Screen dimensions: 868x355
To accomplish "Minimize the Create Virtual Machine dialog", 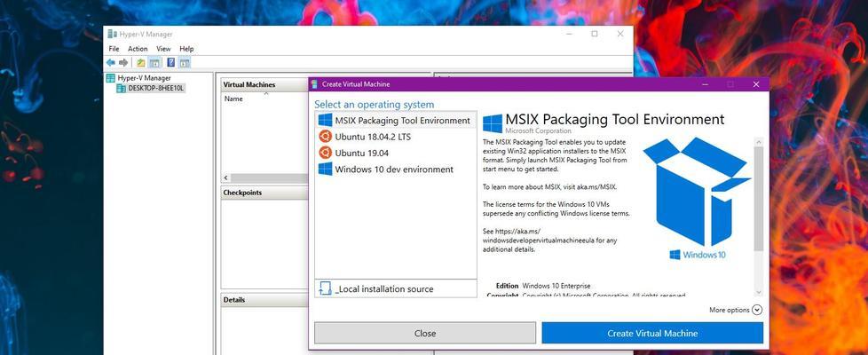I will [x=706, y=84].
